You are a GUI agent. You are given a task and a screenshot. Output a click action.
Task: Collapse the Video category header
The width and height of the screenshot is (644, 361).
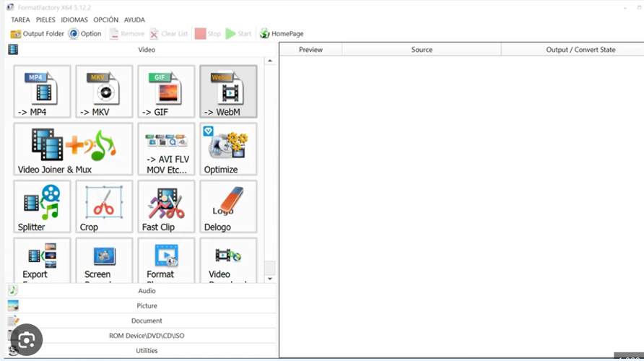point(142,50)
